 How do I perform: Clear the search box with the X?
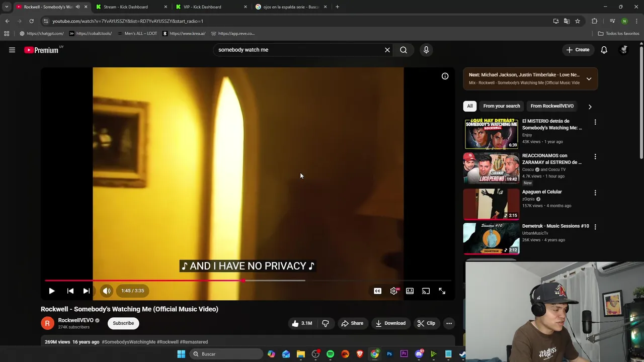click(x=387, y=50)
